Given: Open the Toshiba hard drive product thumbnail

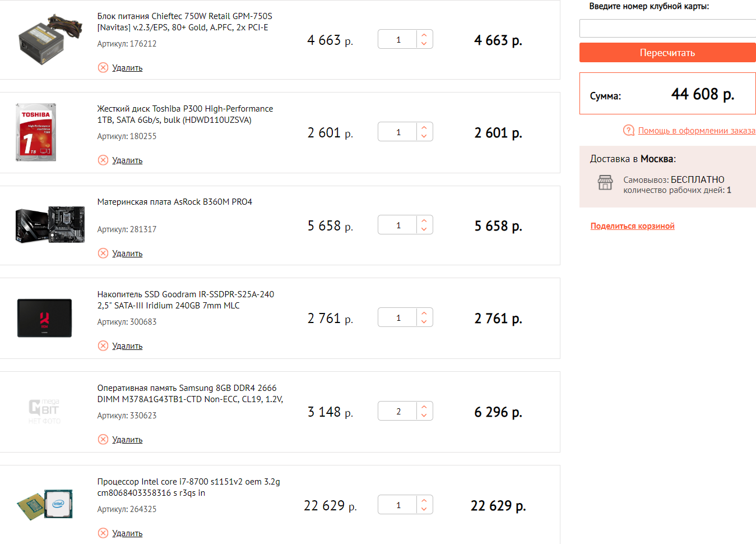Looking at the screenshot, I should (x=36, y=132).
